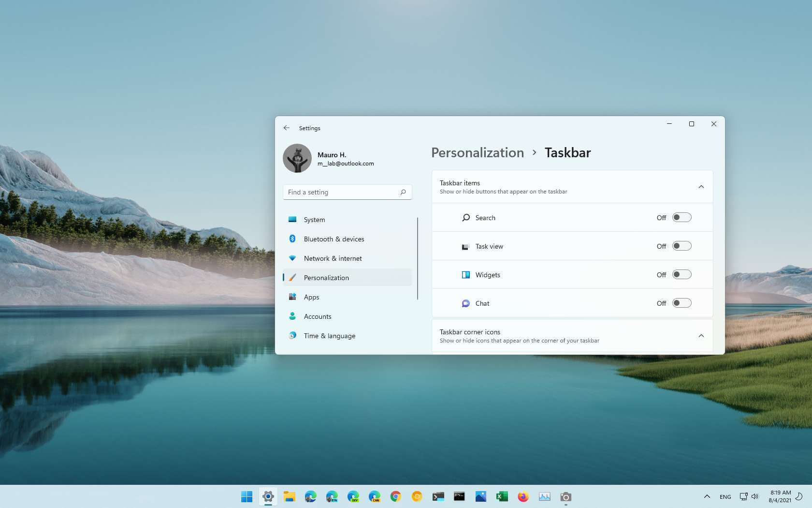Collapse the Taskbar items section
Viewport: 812px width, 508px height.
coord(701,186)
